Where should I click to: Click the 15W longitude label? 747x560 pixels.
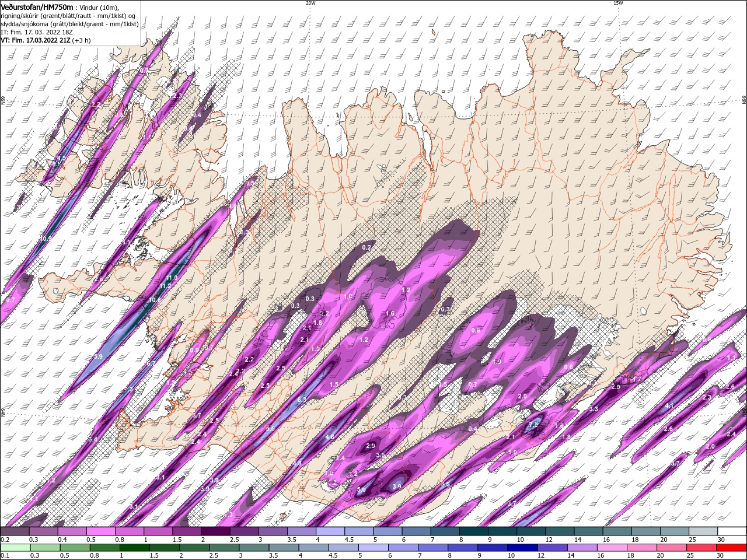618,3
